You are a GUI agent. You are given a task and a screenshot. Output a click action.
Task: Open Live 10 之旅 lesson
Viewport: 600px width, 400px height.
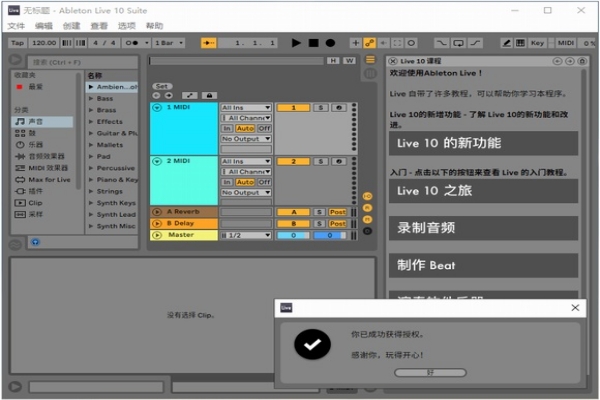(x=483, y=191)
